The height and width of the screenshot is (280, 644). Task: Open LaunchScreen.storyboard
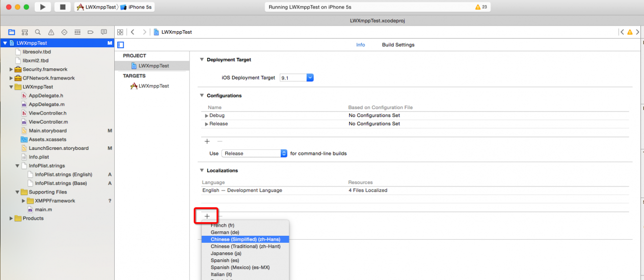coord(58,148)
